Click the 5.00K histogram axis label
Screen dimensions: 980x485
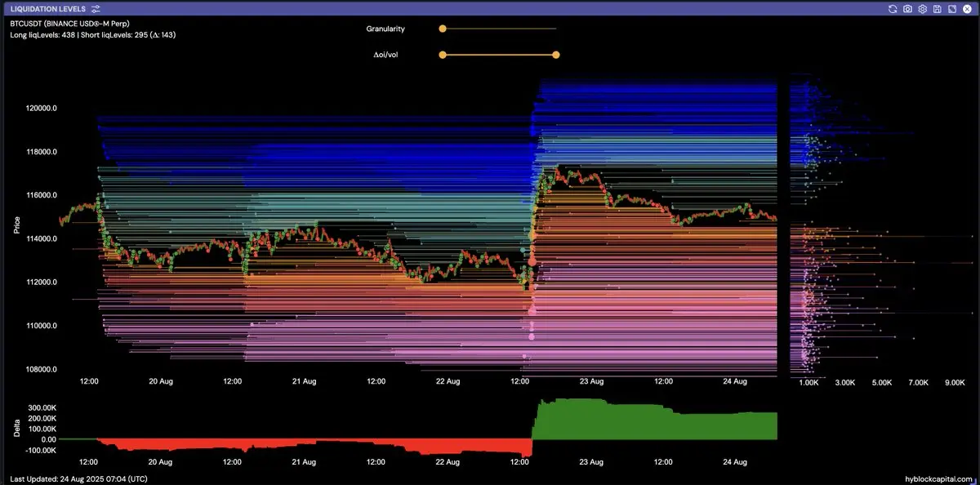(x=881, y=382)
